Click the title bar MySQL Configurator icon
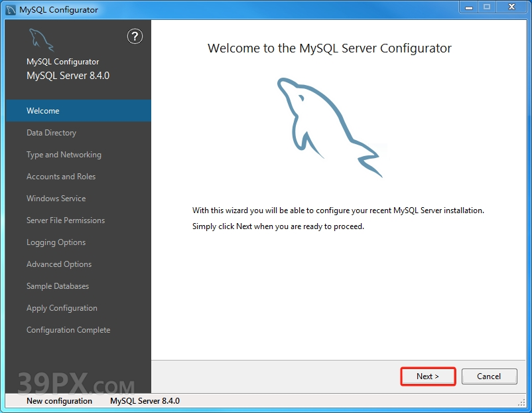The image size is (532, 413). pyautogui.click(x=11, y=10)
